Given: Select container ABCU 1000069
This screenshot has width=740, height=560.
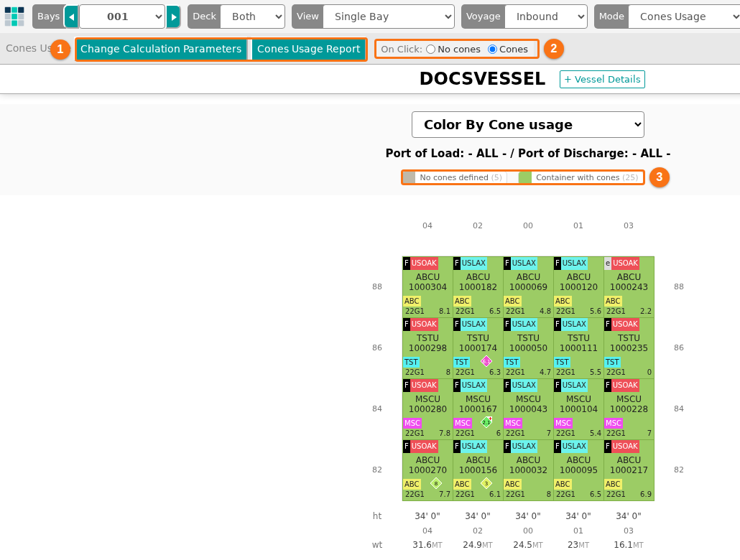Looking at the screenshot, I should pyautogui.click(x=528, y=287).
